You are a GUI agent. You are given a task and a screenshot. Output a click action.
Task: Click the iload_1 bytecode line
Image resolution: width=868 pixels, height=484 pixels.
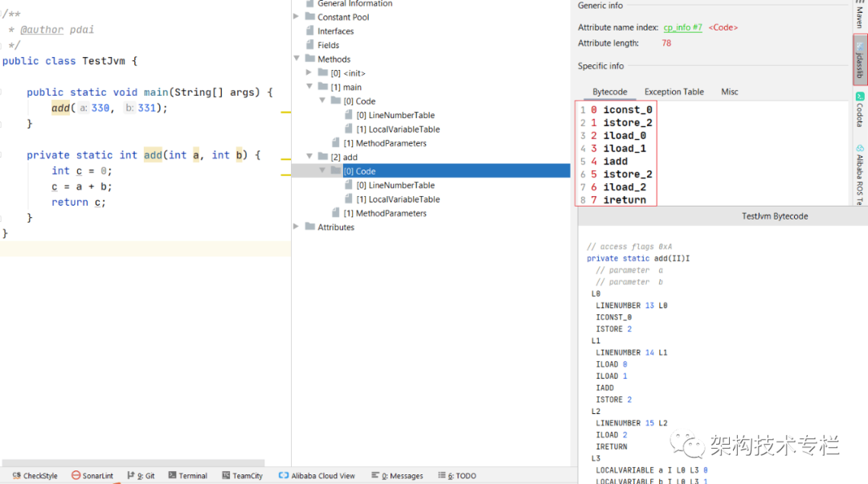click(624, 149)
